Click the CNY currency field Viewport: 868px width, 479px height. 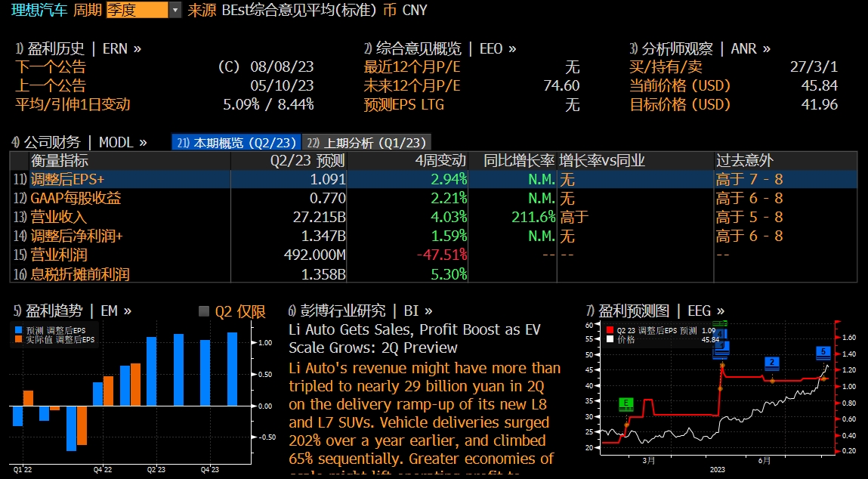415,10
